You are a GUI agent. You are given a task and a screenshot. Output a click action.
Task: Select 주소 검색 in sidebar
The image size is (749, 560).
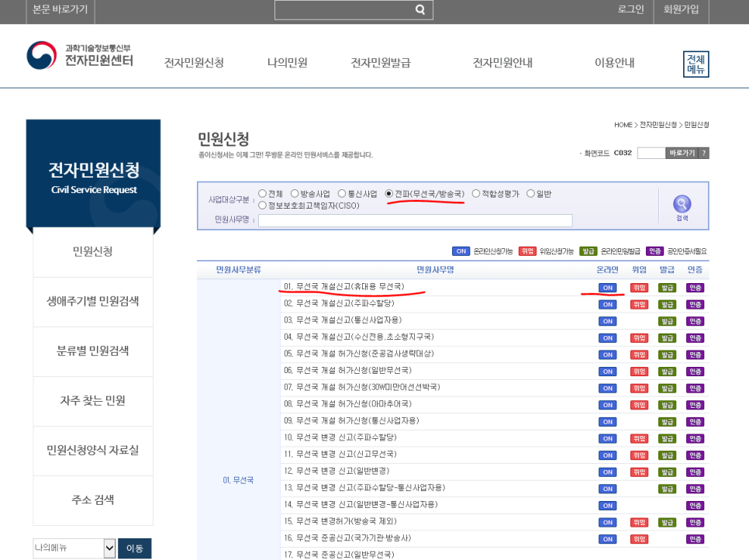click(93, 500)
